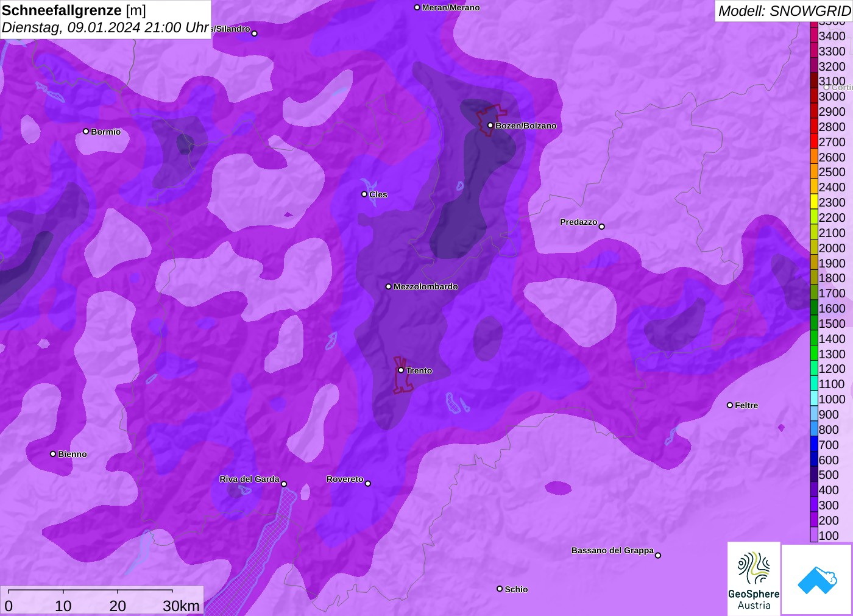Click the 2700 legend value

832,142
